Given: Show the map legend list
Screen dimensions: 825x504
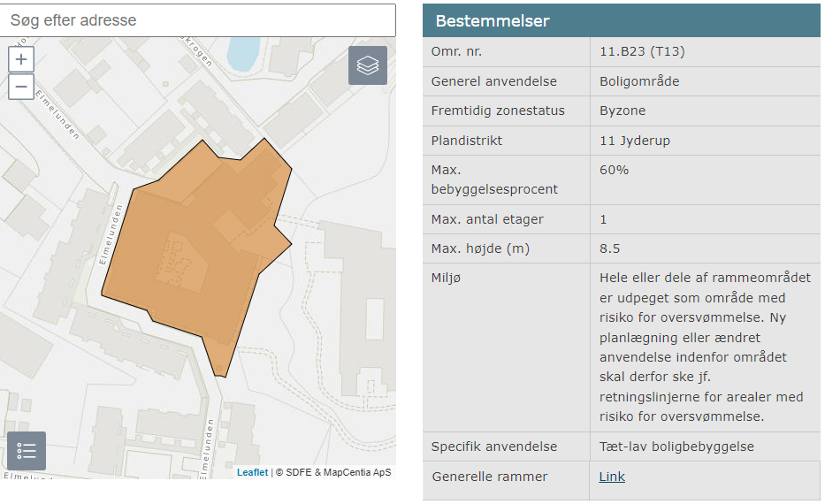Looking at the screenshot, I should 27,451.
